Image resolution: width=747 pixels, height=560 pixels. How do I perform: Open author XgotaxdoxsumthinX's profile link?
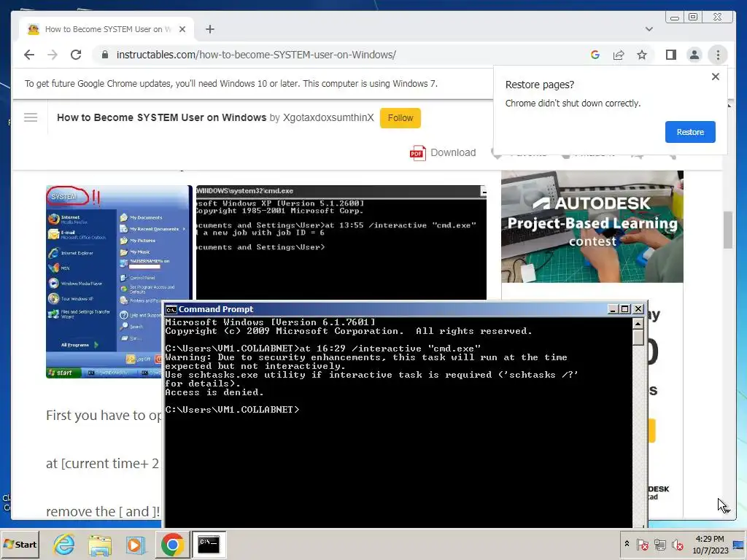click(x=328, y=117)
